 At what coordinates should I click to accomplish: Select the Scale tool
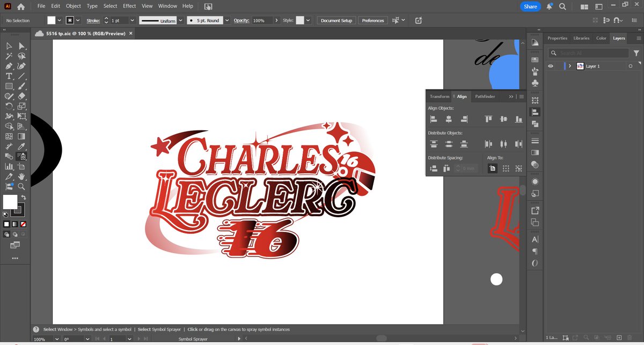pyautogui.click(x=21, y=106)
